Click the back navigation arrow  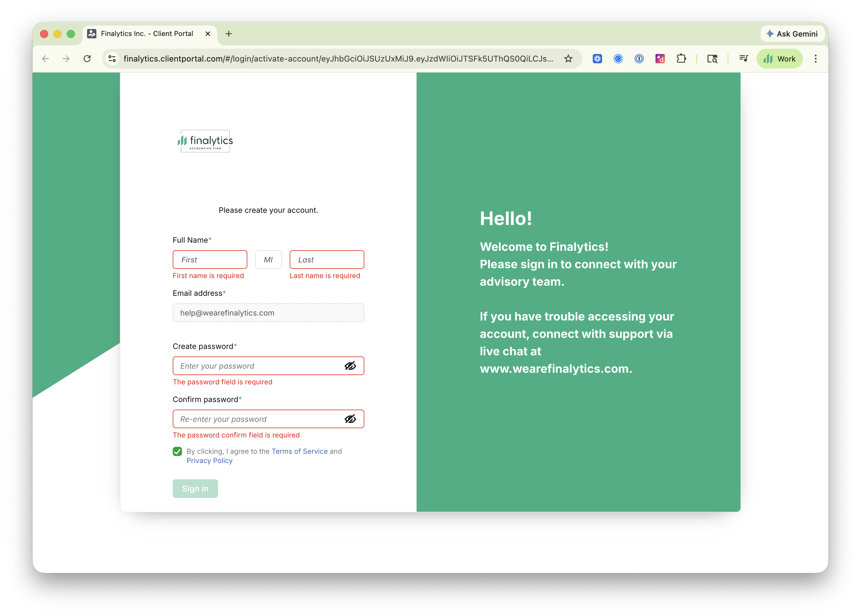(x=46, y=59)
